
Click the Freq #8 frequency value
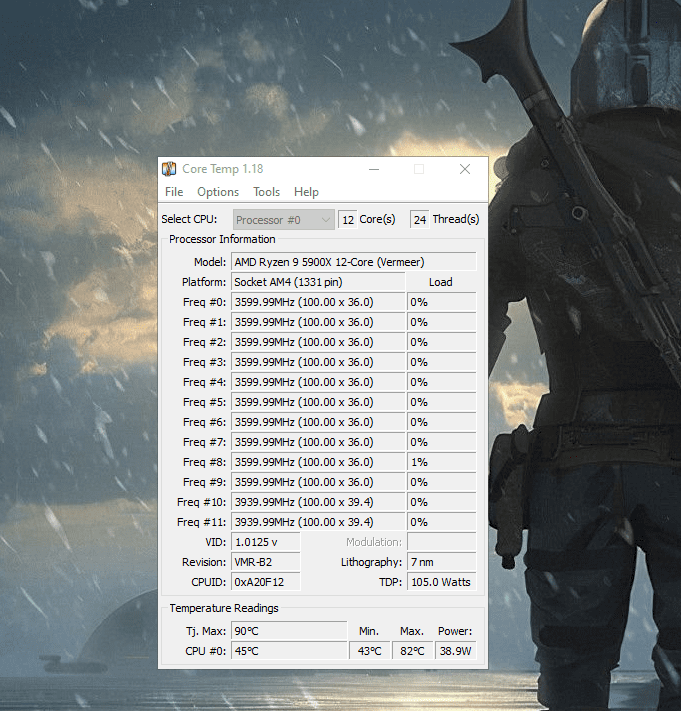click(318, 462)
